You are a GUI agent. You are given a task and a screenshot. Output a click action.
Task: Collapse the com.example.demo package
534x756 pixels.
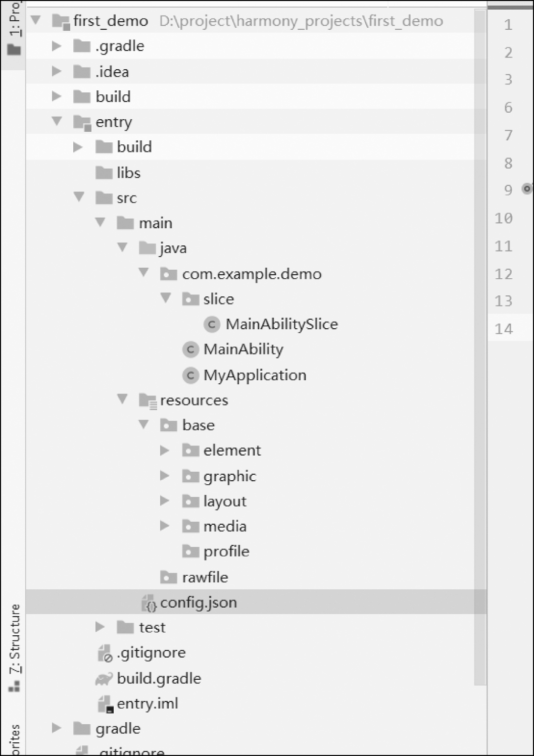(x=144, y=273)
